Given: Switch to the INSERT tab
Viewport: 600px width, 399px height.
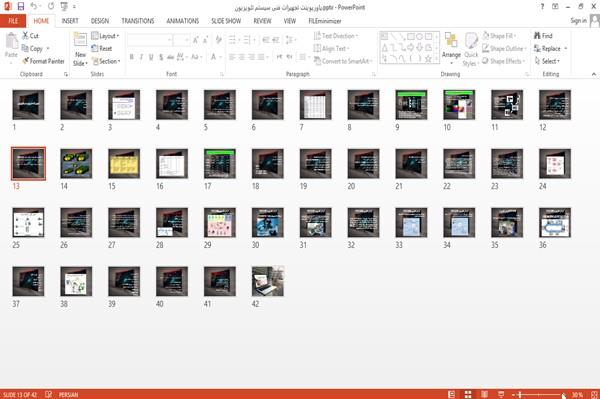Looking at the screenshot, I should point(70,21).
